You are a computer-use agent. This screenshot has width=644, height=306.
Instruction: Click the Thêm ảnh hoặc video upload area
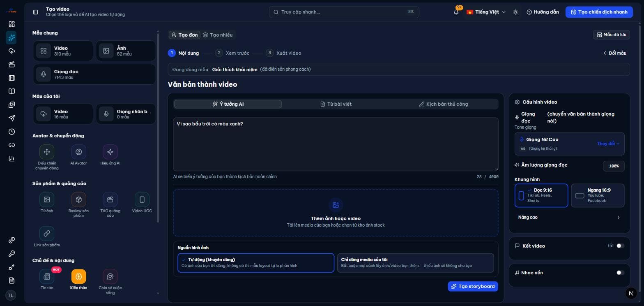[336, 213]
